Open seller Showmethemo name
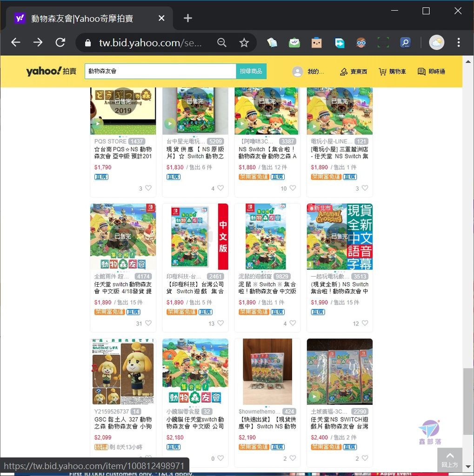This screenshot has height=476, width=474. coord(259,412)
